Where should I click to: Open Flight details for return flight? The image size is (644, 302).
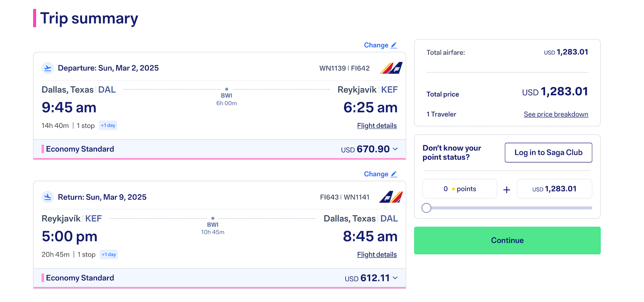point(377,255)
